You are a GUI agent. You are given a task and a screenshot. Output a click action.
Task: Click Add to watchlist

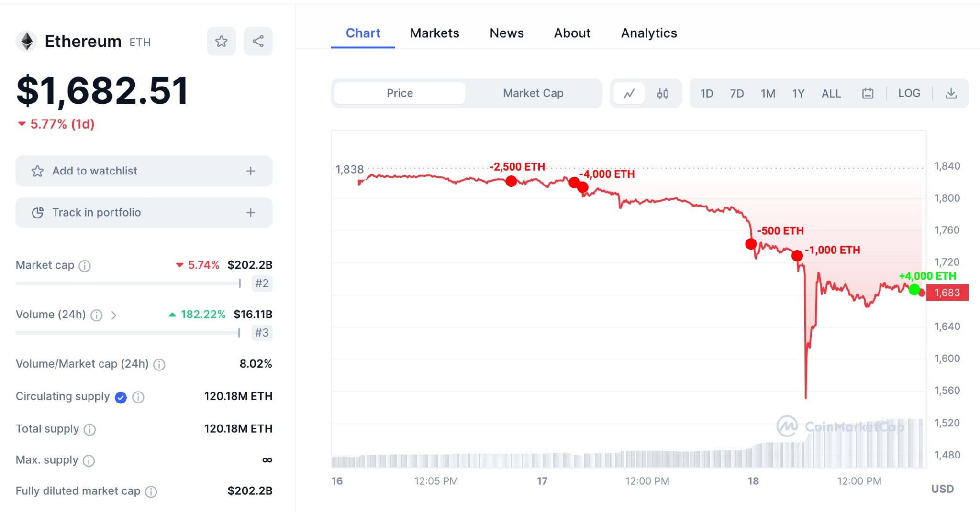pyautogui.click(x=95, y=171)
